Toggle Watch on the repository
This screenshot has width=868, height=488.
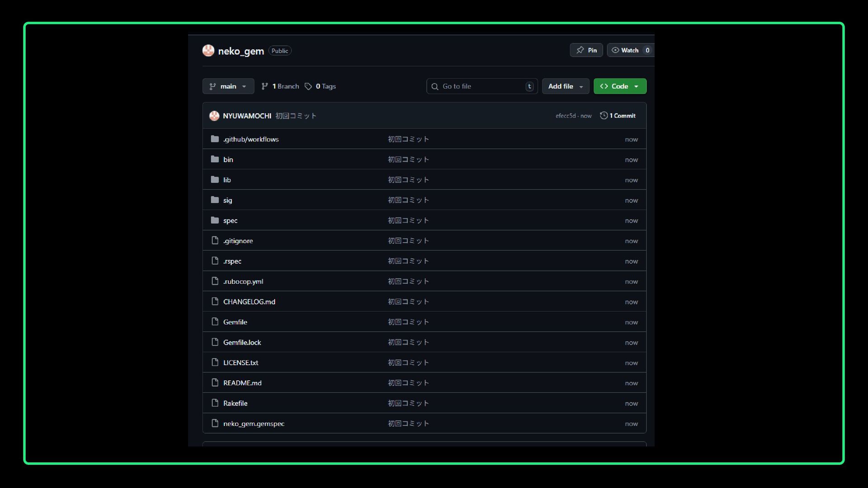click(x=625, y=50)
